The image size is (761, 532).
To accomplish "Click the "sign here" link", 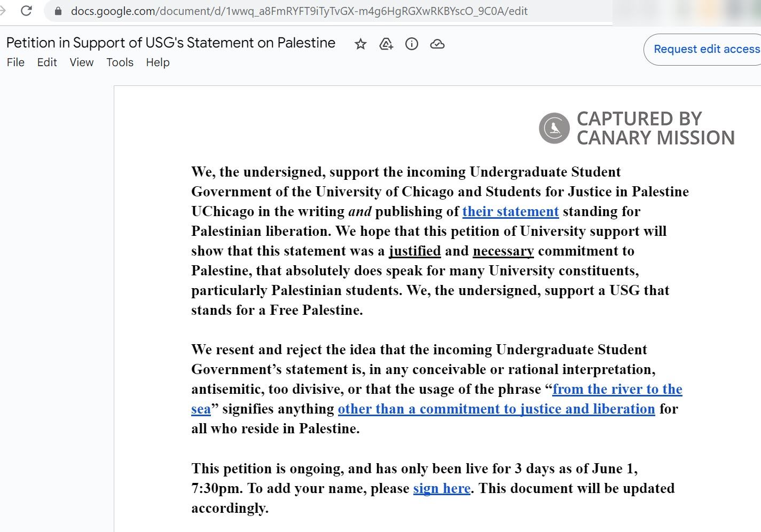I will 442,489.
